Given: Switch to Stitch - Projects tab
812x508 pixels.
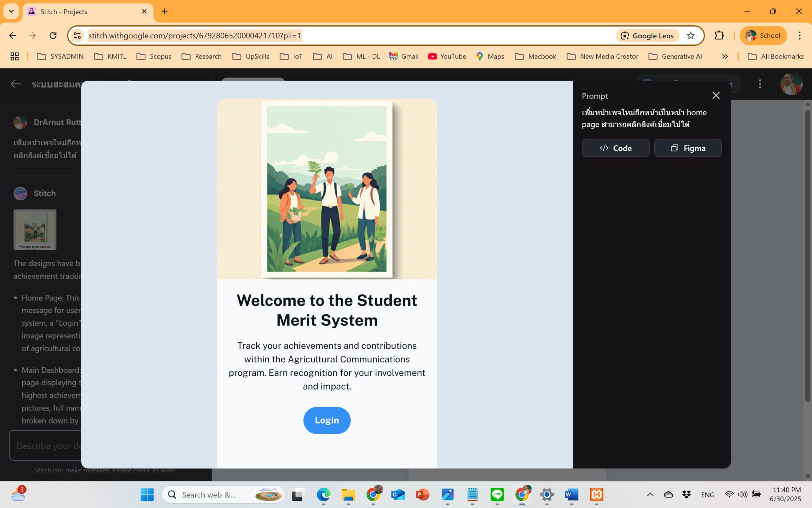Looking at the screenshot, I should coord(87,12).
